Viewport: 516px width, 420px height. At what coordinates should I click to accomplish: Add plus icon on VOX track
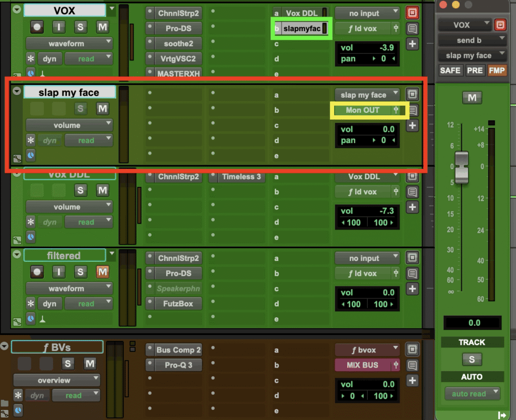click(x=412, y=43)
